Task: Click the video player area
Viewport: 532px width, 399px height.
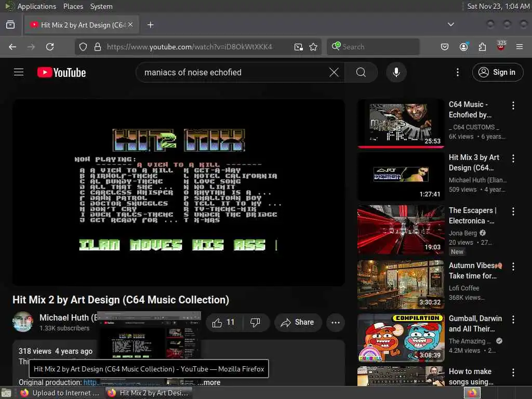Action: (179, 192)
